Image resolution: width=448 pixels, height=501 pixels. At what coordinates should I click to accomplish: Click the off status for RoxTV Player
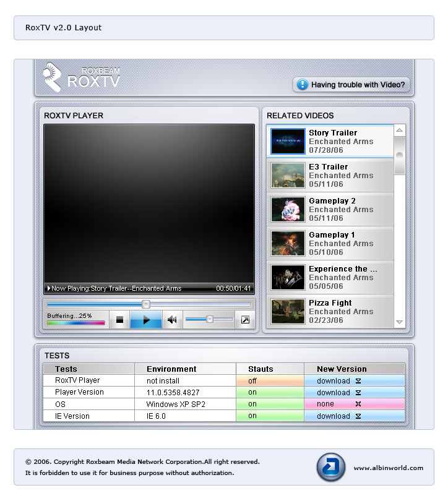point(270,380)
